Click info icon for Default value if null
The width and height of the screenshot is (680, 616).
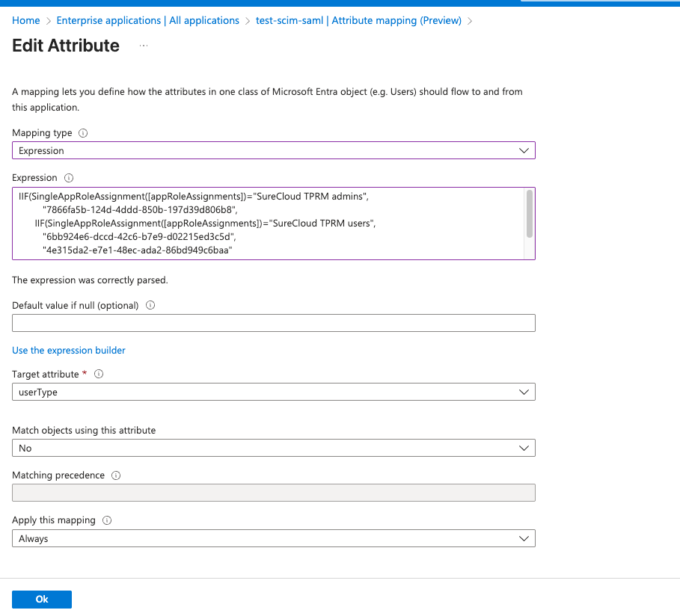click(x=150, y=305)
